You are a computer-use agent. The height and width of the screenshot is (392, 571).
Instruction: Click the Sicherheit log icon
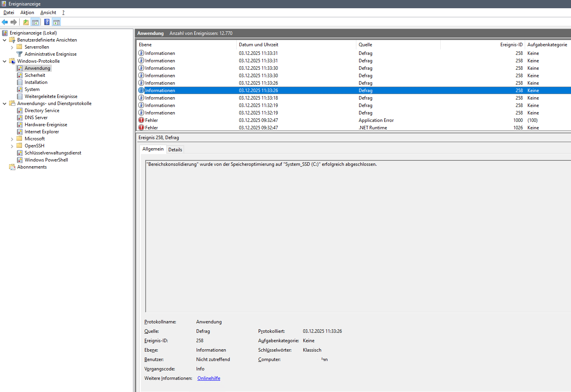(x=20, y=75)
